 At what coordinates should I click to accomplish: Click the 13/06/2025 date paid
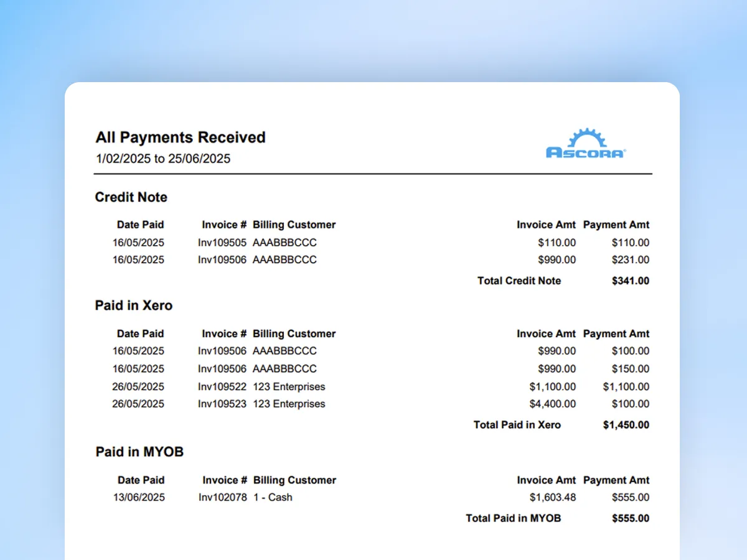(139, 497)
